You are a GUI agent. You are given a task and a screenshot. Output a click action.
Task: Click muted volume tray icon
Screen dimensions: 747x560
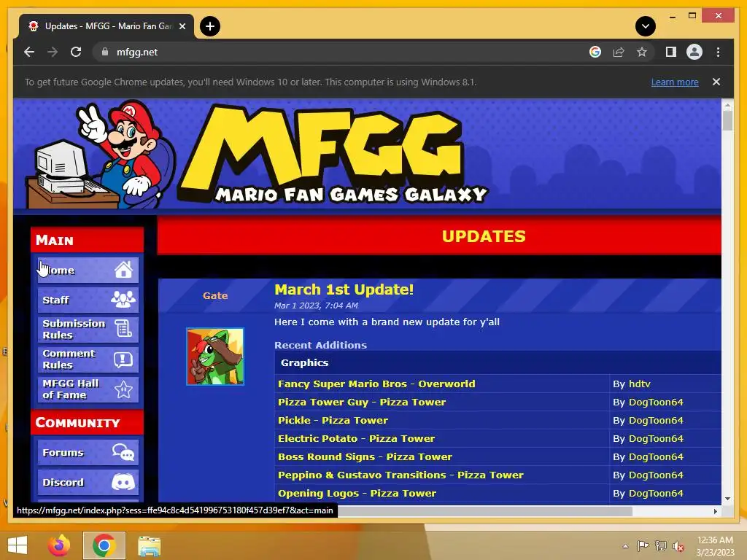point(678,547)
